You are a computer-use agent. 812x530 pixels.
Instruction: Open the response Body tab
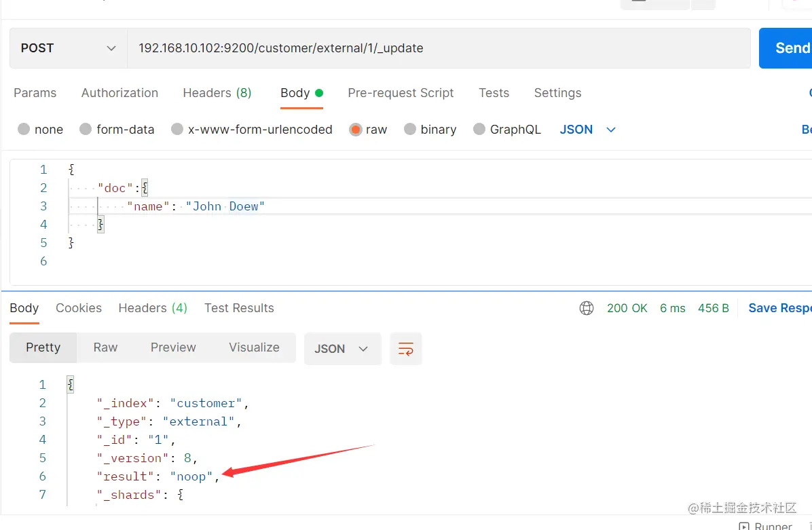(24, 309)
